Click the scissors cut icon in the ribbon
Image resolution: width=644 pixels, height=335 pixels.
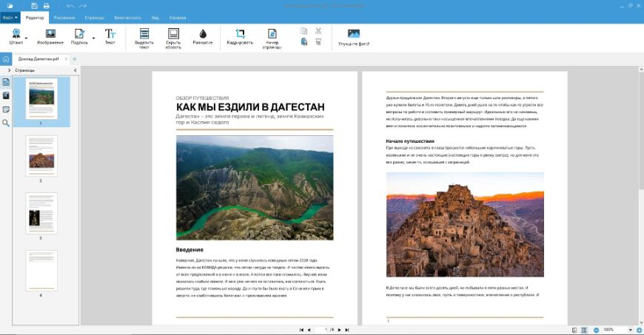point(318,31)
